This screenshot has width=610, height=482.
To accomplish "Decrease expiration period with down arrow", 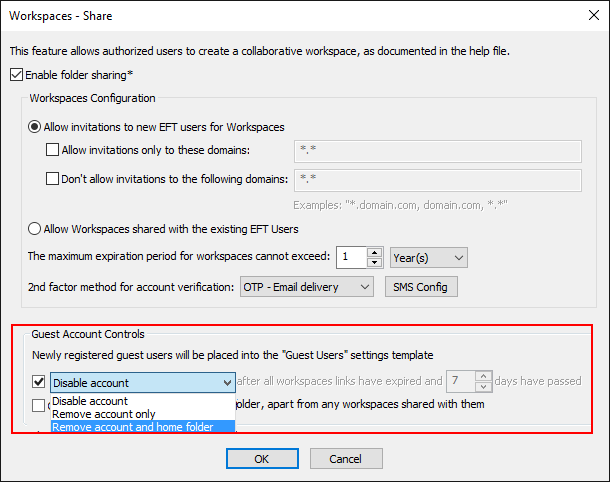I will click(x=375, y=262).
